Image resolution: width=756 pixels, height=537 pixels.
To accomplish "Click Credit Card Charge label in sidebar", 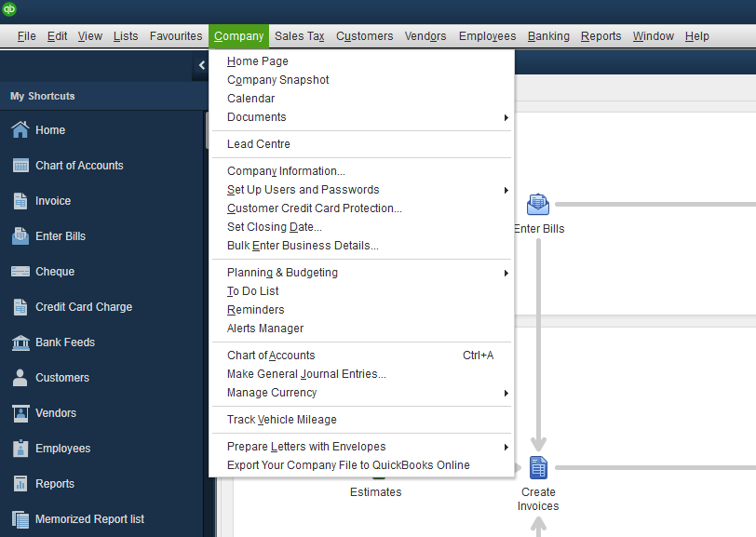I will click(x=84, y=307).
